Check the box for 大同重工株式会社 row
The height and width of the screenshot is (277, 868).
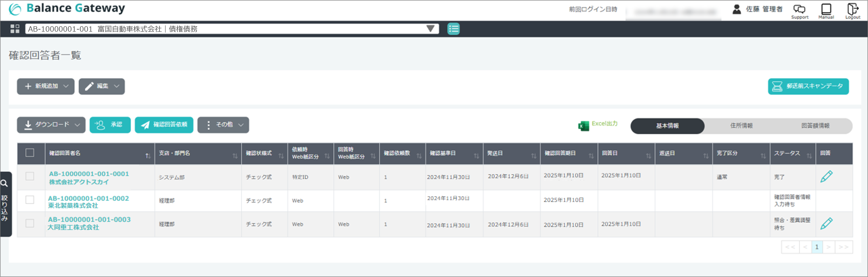pos(30,223)
